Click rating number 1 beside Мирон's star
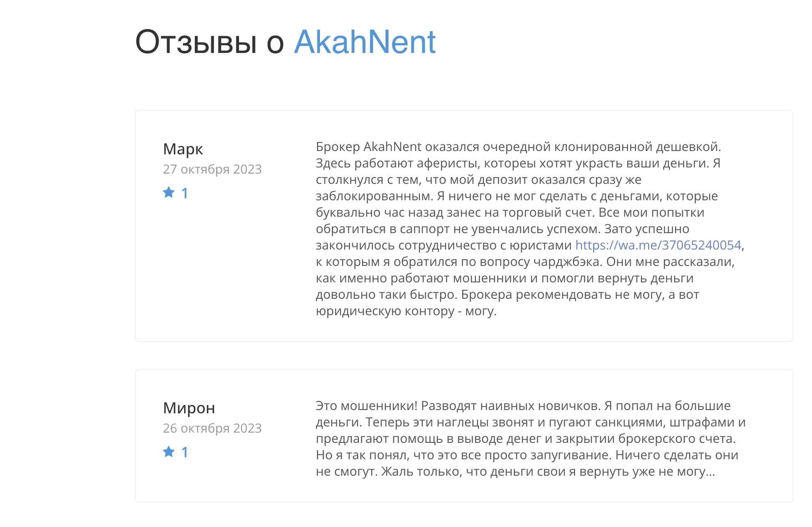The image size is (812, 527). click(185, 452)
